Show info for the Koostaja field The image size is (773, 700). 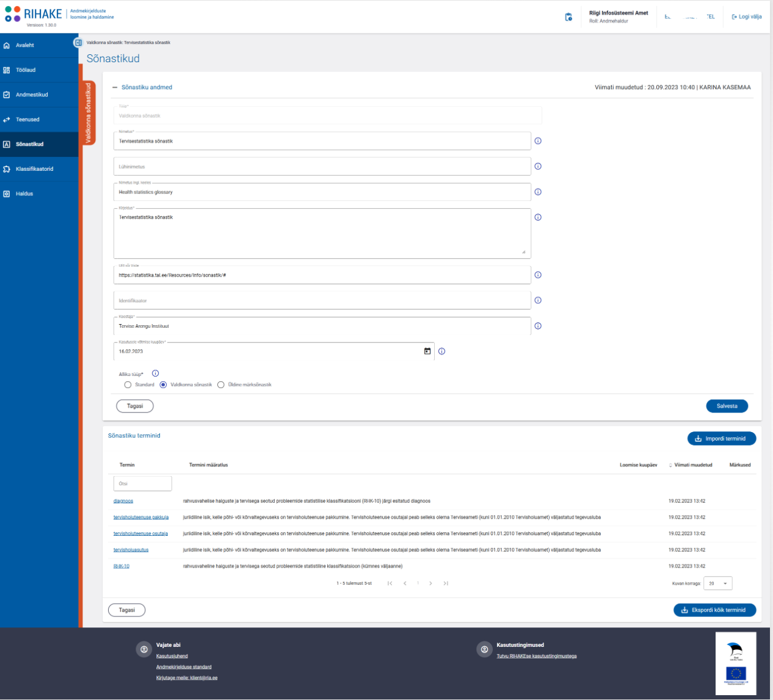click(538, 326)
